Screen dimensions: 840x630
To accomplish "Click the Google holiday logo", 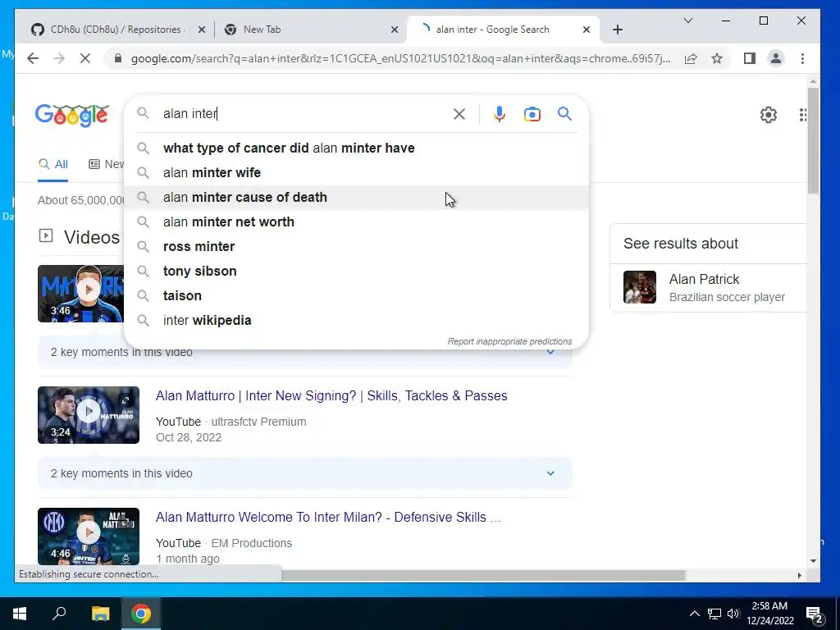I will [72, 115].
